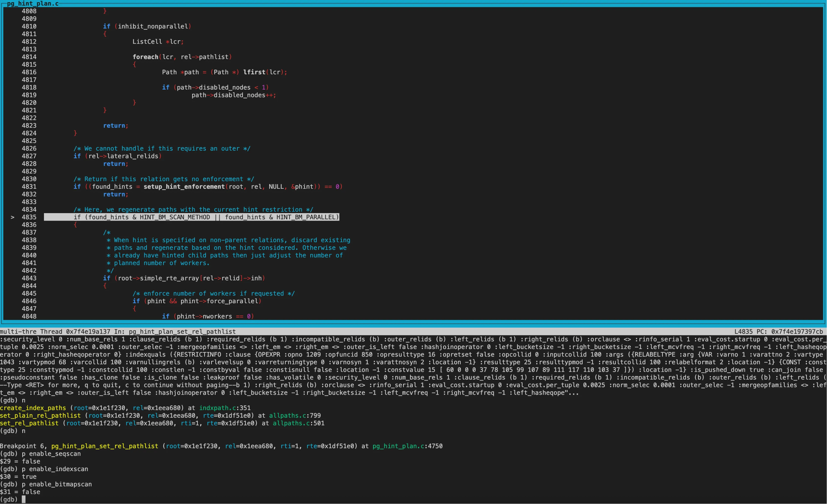
Task: Click the setup_hint_enforcement function call
Action: point(184,187)
